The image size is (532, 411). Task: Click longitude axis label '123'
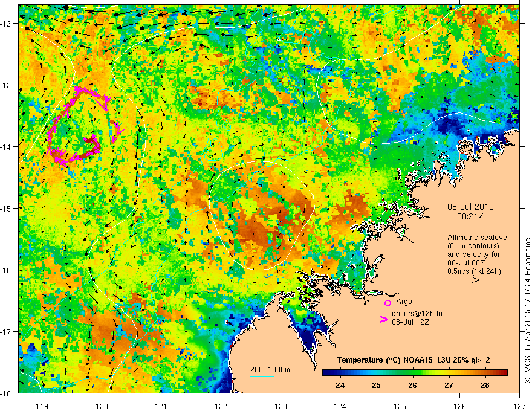click(x=281, y=406)
